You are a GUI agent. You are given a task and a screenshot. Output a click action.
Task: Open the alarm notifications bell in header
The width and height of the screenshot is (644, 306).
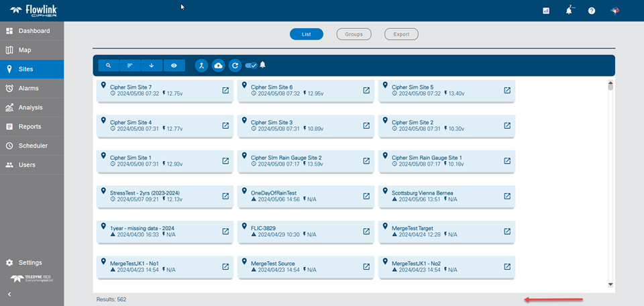tap(570, 11)
